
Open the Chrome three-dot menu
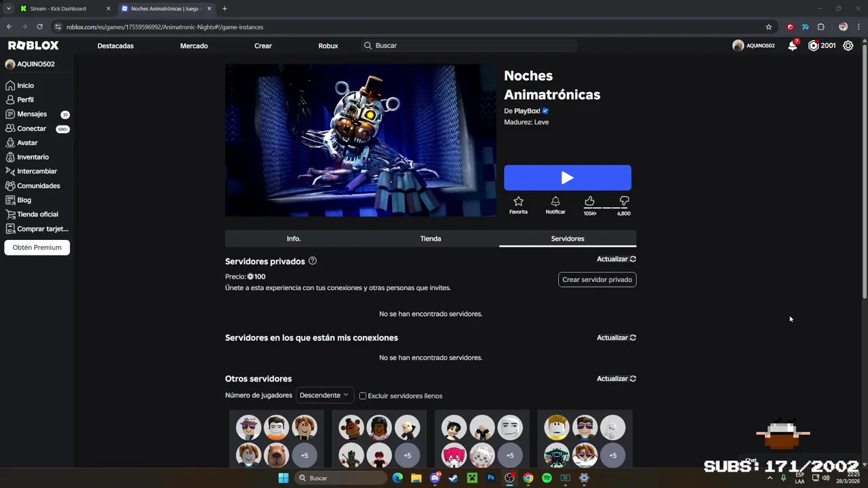pos(858,27)
